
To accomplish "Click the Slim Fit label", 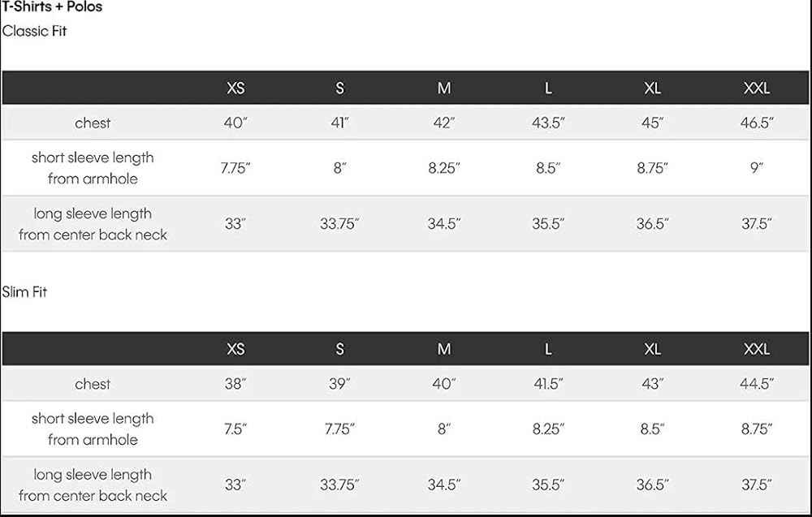I will [x=24, y=292].
